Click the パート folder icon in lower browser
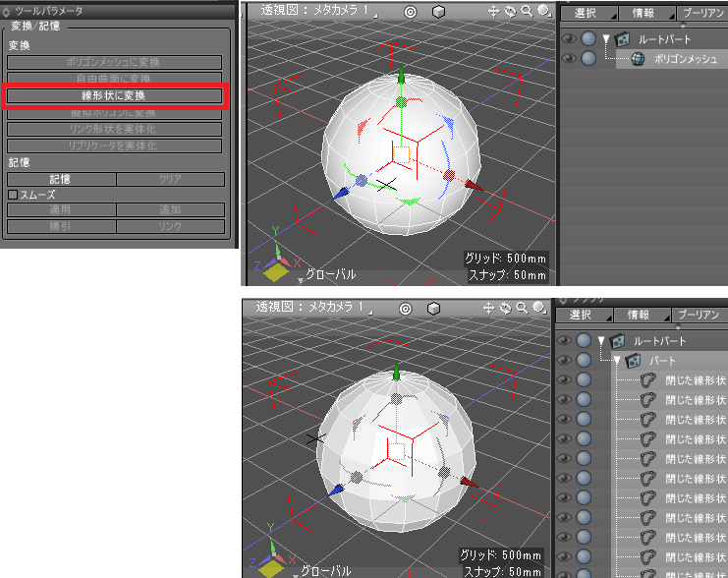The image size is (728, 578). (x=634, y=361)
